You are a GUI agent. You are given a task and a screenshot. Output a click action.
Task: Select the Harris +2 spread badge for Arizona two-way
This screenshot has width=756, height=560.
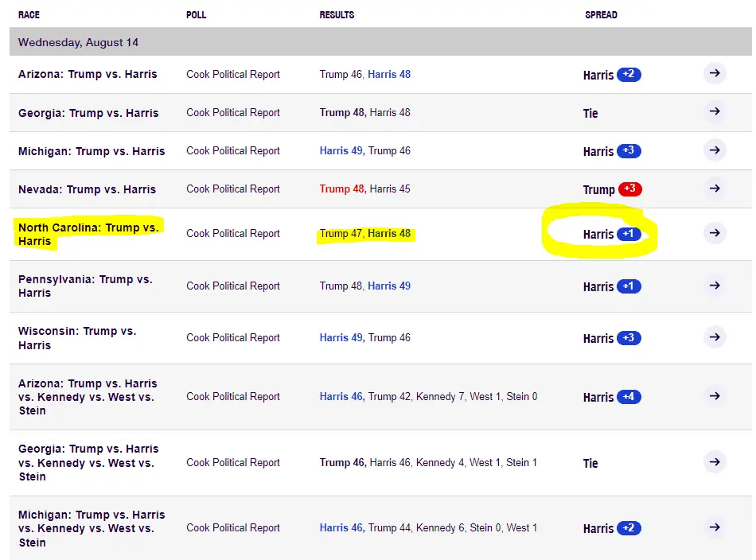coord(629,74)
